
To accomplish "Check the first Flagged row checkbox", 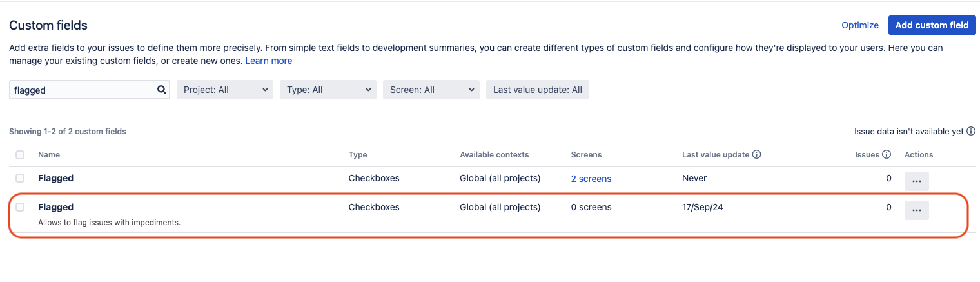I will (x=20, y=178).
